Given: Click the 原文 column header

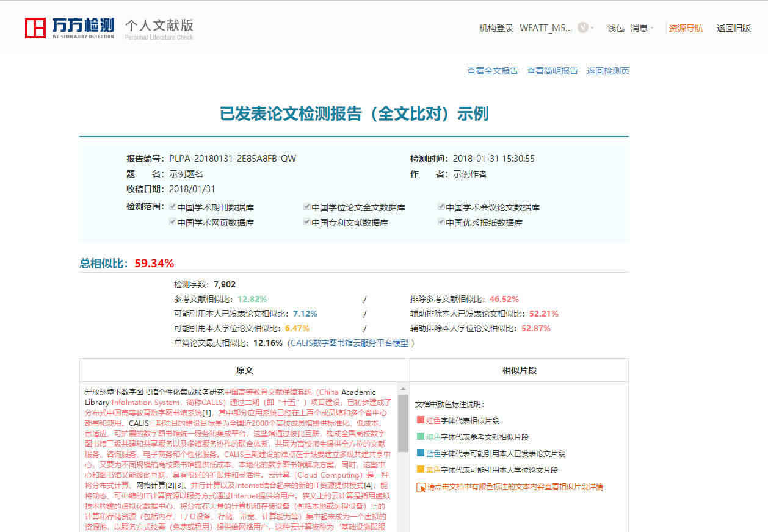Looking at the screenshot, I should (245, 370).
